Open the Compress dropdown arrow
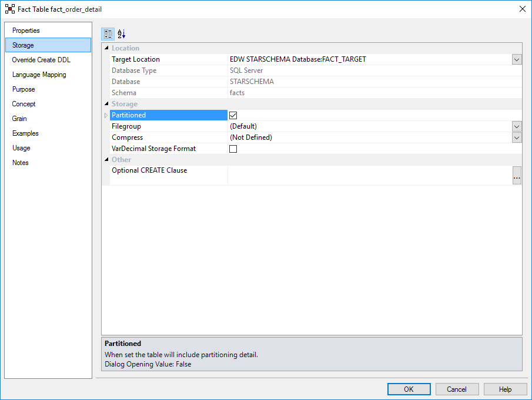Image resolution: width=532 pixels, height=400 pixels. coord(516,138)
